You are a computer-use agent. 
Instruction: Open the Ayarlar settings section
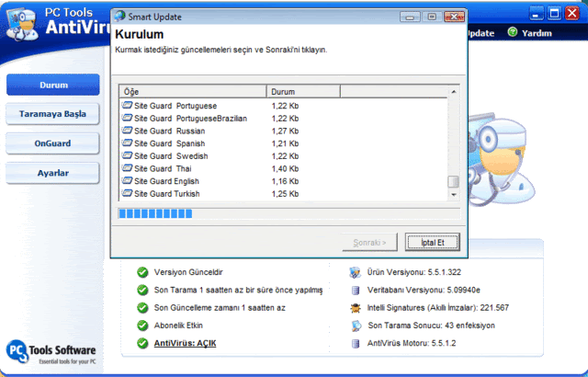53,173
